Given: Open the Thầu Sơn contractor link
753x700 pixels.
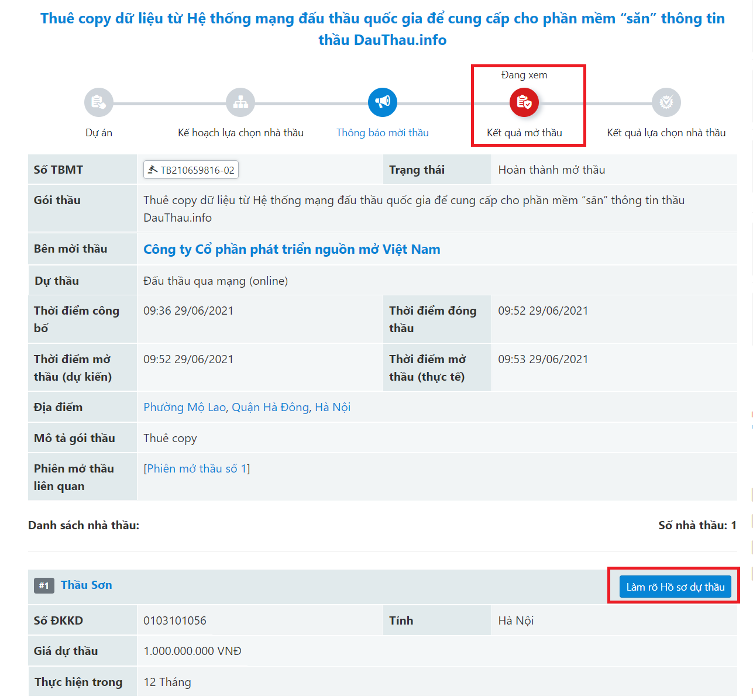Looking at the screenshot, I should pyautogui.click(x=86, y=585).
